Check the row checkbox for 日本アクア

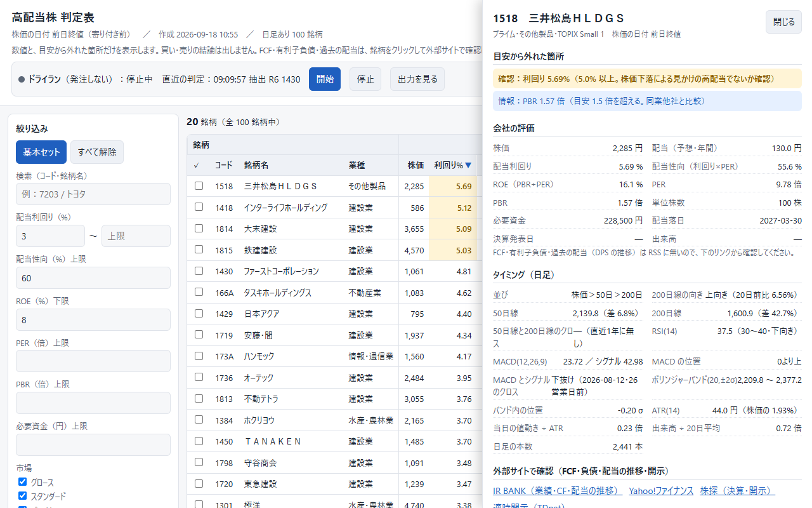click(x=199, y=314)
